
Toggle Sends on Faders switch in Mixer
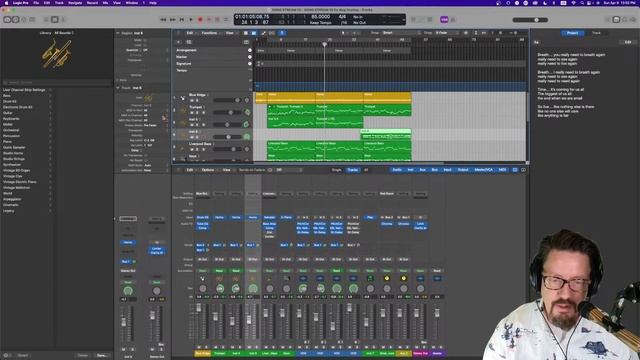[270, 170]
